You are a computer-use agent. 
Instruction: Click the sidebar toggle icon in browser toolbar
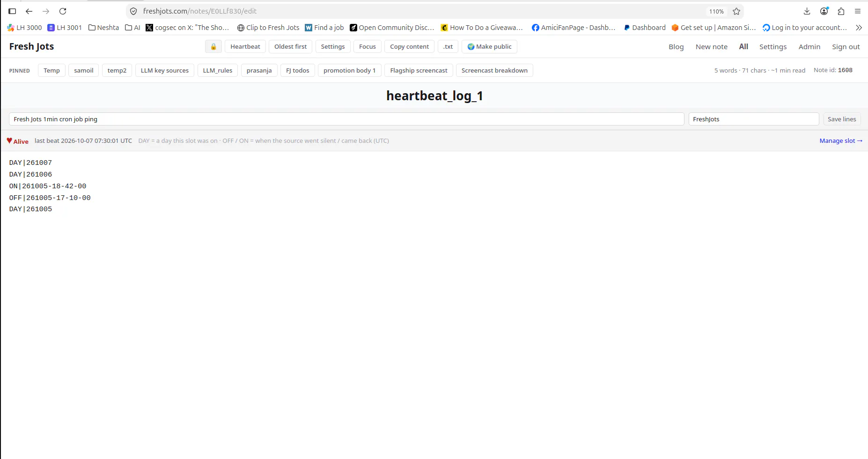pyautogui.click(x=12, y=11)
